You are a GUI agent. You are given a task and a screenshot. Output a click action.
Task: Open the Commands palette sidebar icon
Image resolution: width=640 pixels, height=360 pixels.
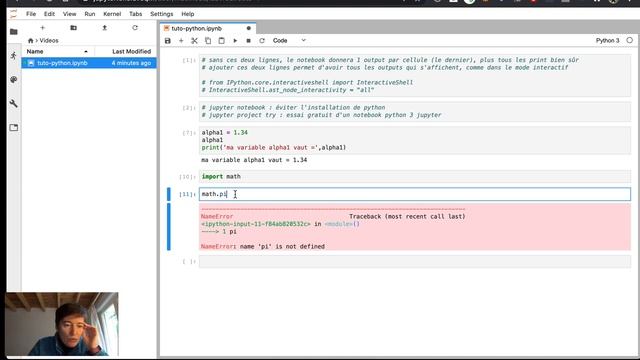pyautogui.click(x=14, y=80)
